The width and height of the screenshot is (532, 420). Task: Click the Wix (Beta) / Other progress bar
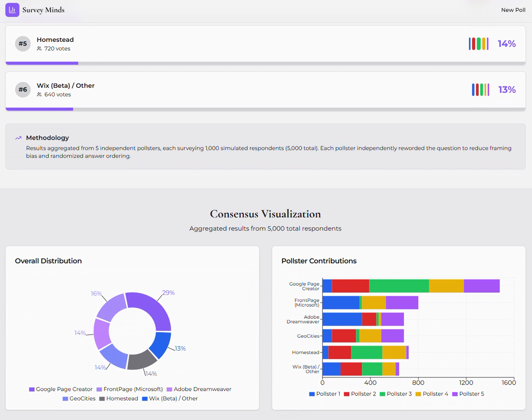coord(265,109)
